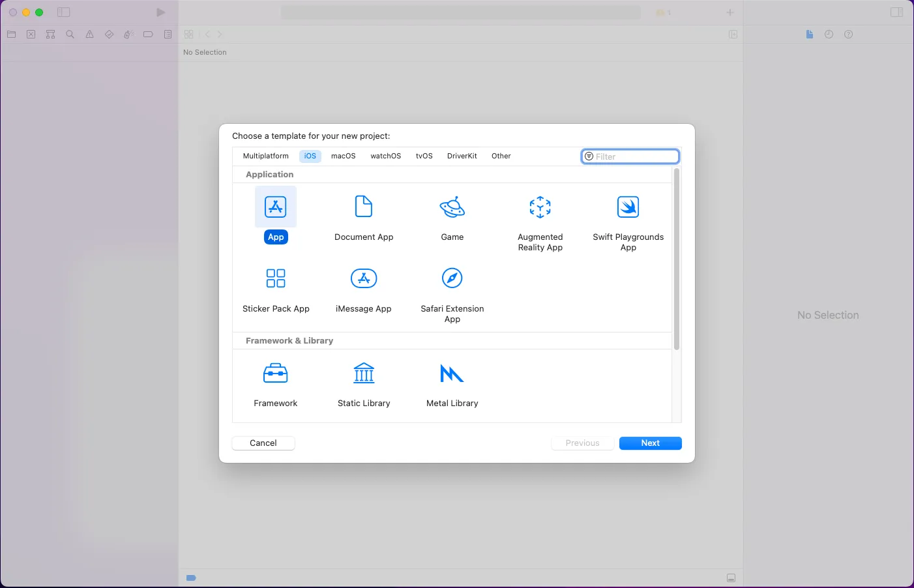
Task: Click the blue filter tag at bottom
Action: click(191, 578)
